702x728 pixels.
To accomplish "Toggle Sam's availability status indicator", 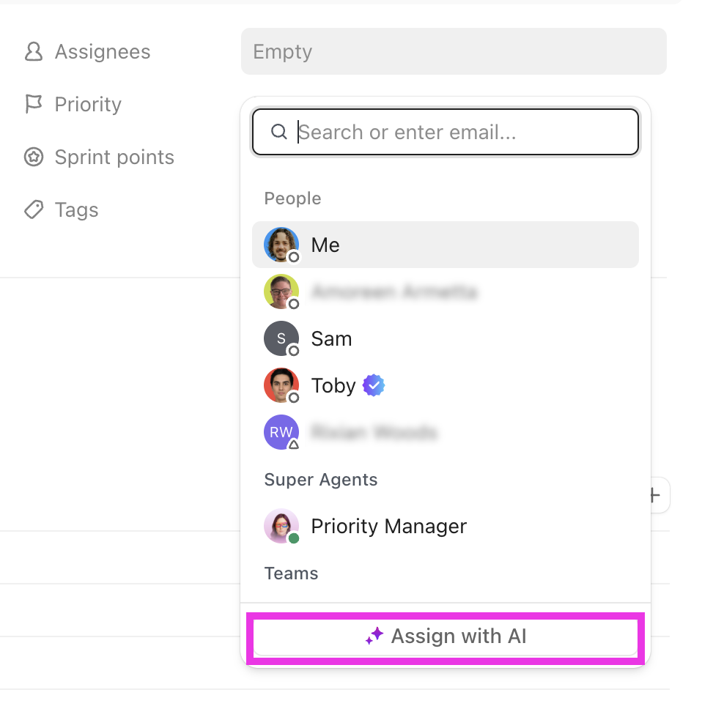I will pos(292,349).
